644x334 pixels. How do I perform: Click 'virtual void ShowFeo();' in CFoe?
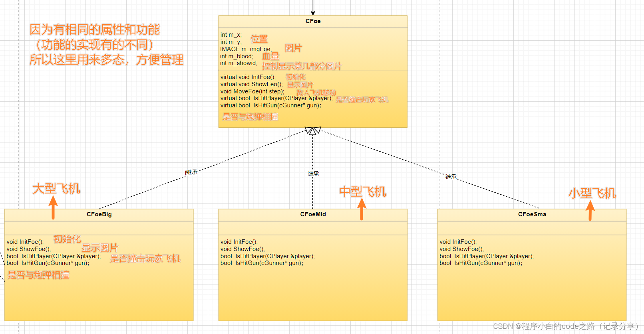(252, 84)
